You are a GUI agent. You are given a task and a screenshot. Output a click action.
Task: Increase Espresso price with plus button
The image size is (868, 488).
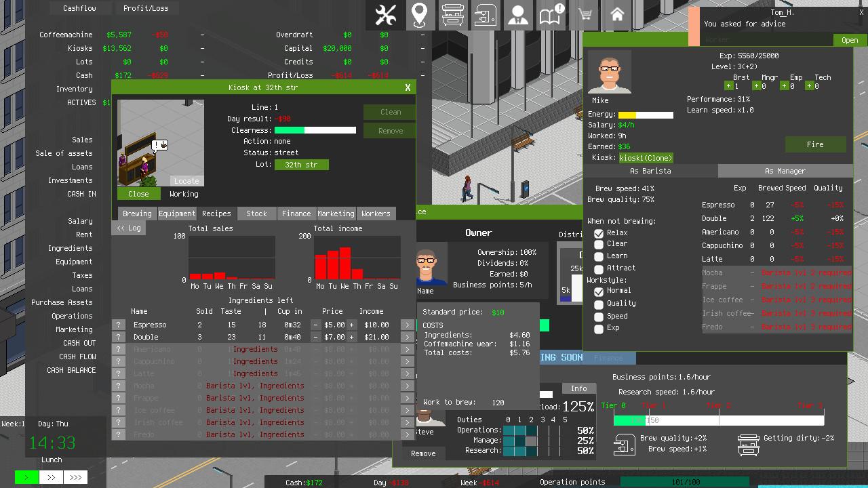coord(351,325)
